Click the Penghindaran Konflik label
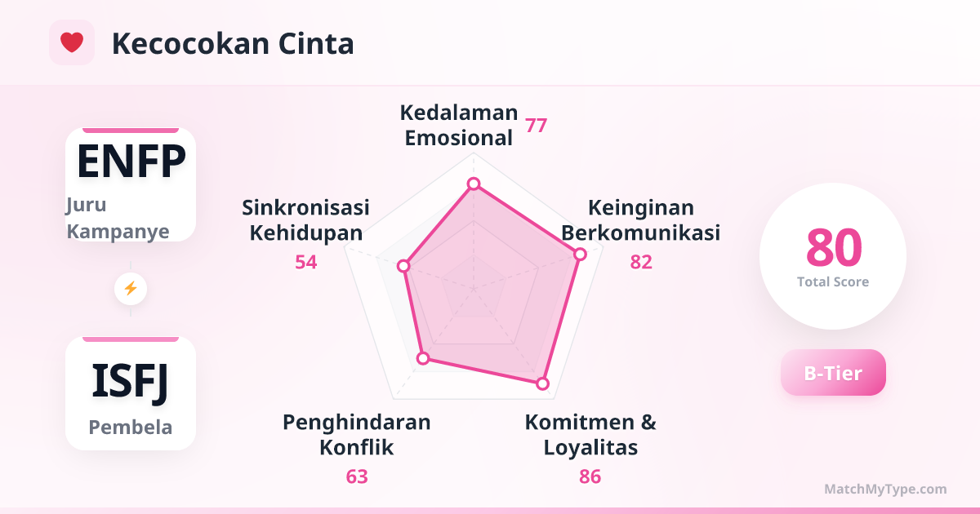The width and height of the screenshot is (980, 514). (357, 435)
